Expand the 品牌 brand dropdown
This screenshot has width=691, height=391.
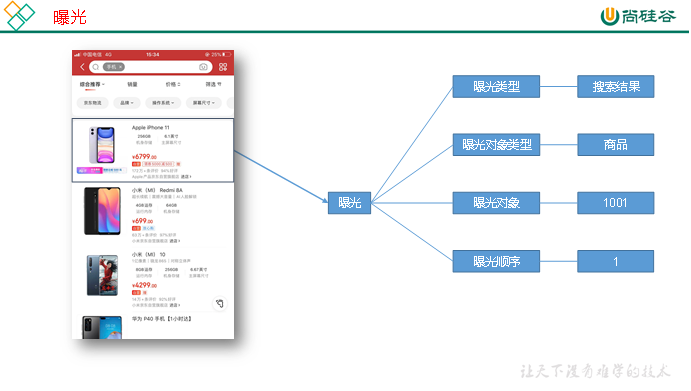point(126,103)
